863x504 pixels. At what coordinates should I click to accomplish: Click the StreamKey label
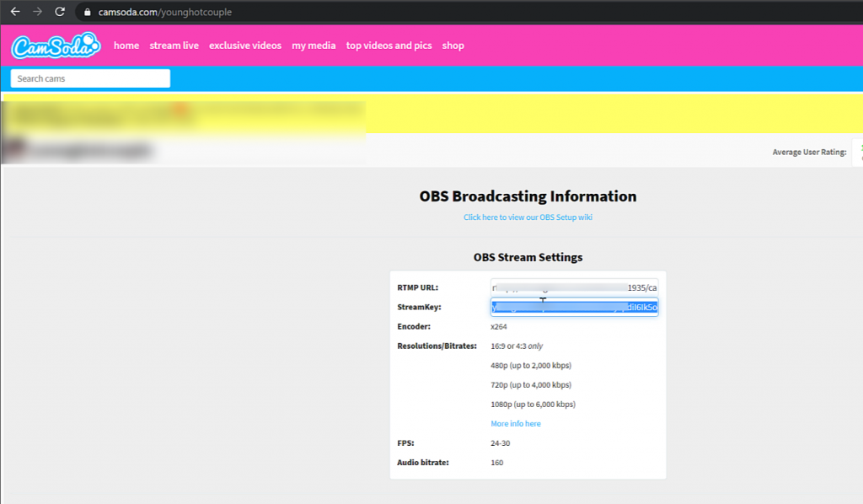pyautogui.click(x=420, y=307)
